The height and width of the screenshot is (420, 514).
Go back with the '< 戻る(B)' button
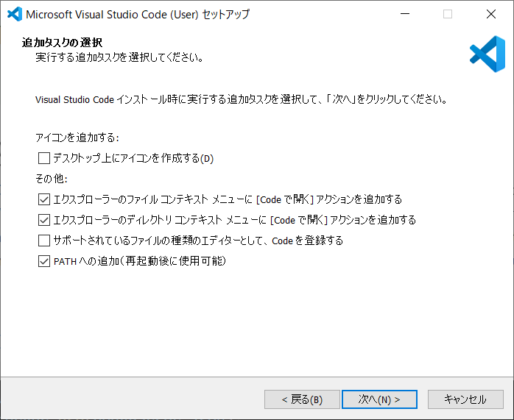click(302, 399)
